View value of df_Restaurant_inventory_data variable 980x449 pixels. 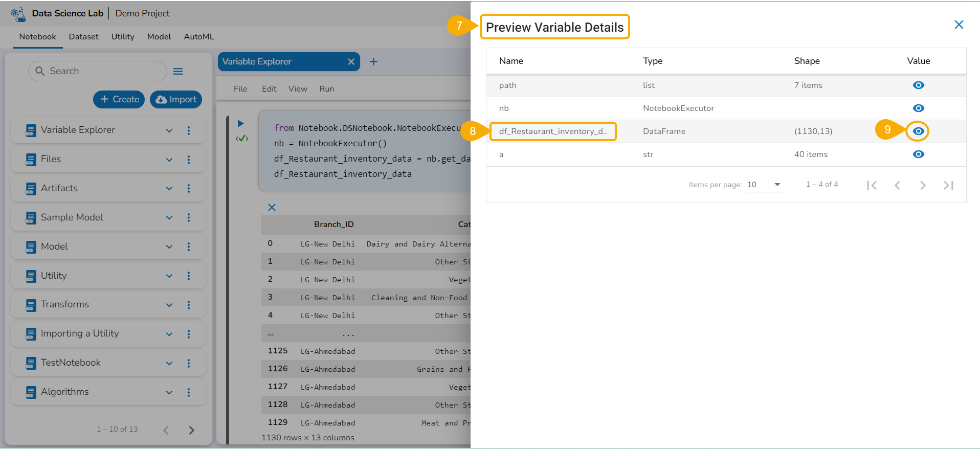click(x=918, y=131)
